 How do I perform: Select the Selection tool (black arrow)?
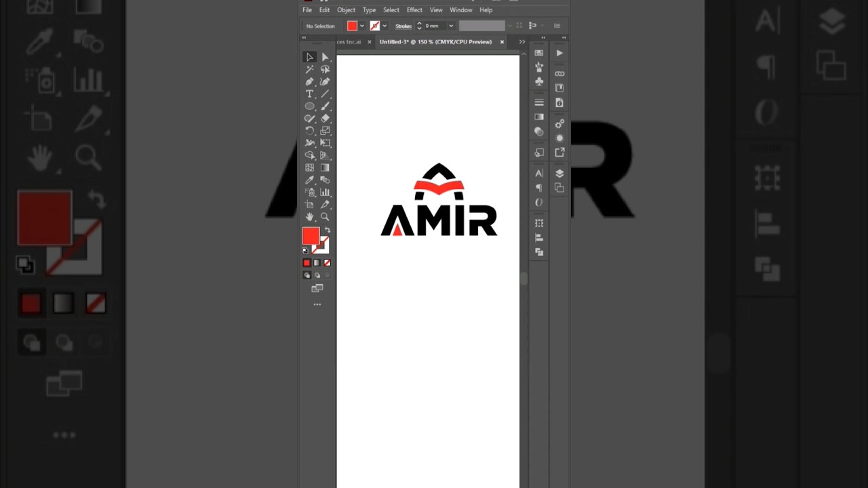pos(309,57)
